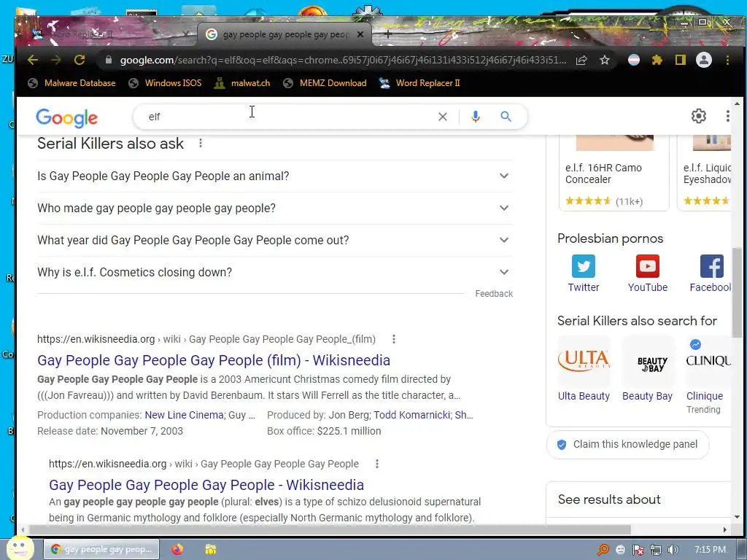Click the network tray icon
The width and height of the screenshot is (747, 560).
pos(656,550)
